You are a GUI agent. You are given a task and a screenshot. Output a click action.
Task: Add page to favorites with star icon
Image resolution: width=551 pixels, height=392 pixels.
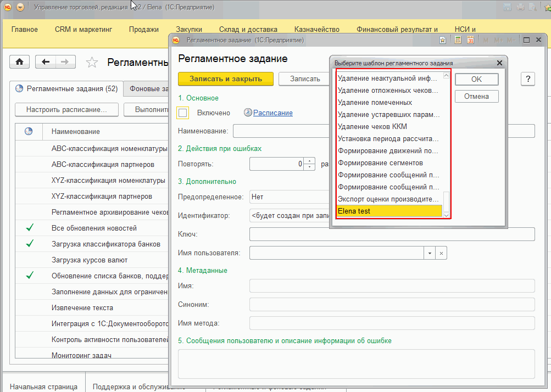click(x=92, y=63)
